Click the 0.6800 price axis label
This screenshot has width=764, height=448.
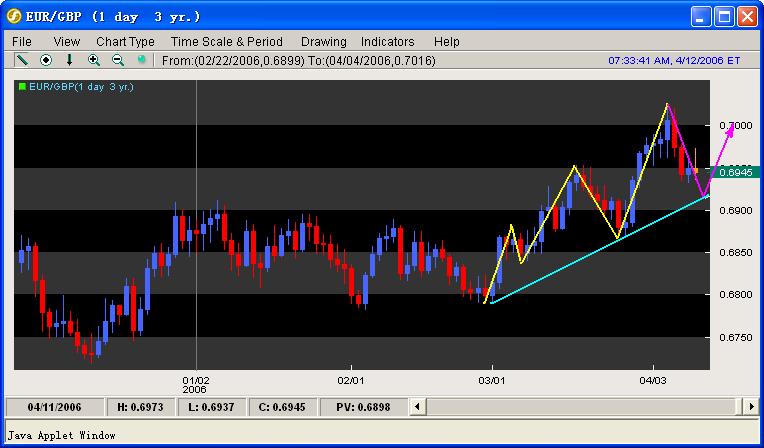point(736,294)
